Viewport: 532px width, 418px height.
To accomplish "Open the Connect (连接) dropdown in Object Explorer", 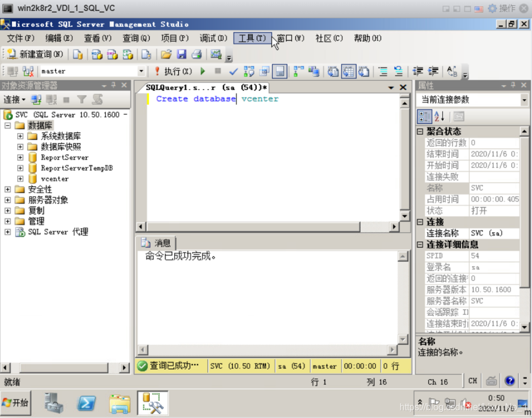I will pyautogui.click(x=14, y=99).
